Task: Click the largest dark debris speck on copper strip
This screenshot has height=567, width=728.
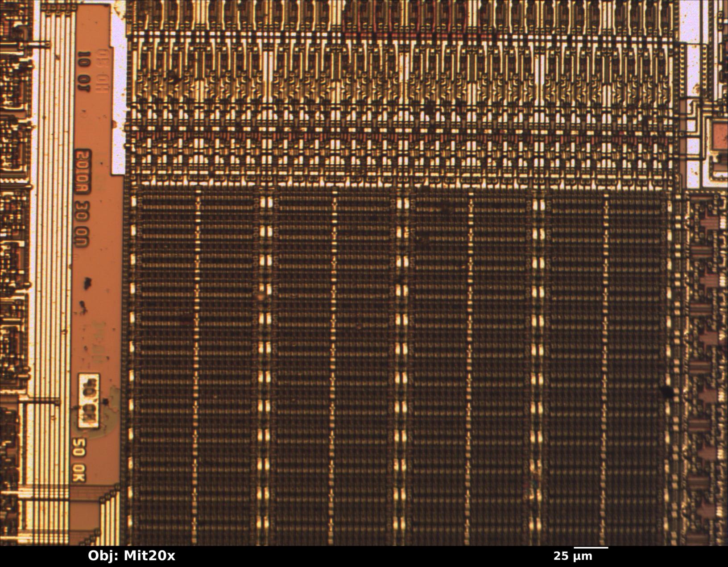Action: (x=87, y=283)
